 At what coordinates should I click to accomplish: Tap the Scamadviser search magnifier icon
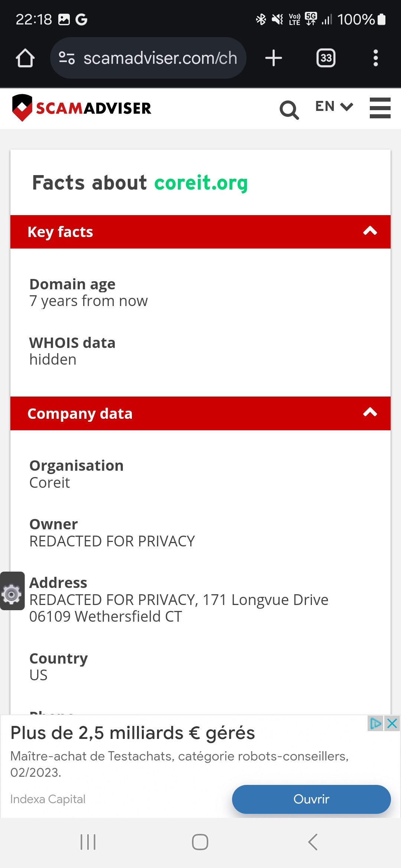(289, 110)
